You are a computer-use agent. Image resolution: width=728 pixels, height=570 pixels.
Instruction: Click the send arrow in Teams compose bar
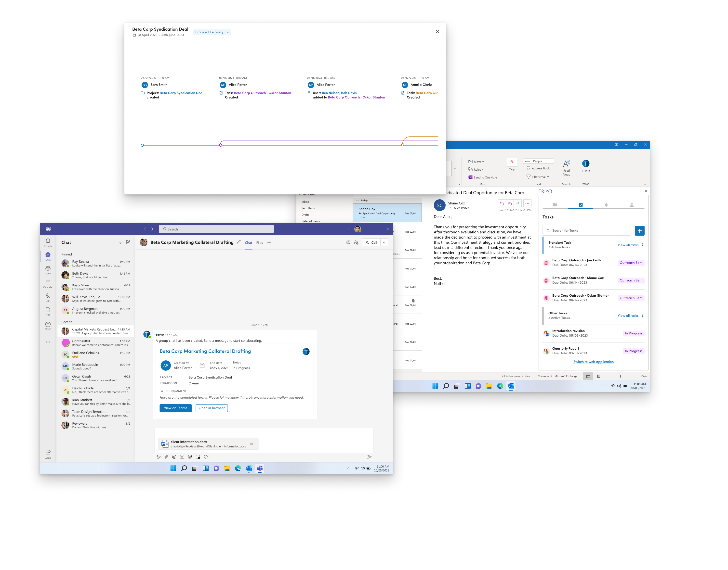pos(369,456)
